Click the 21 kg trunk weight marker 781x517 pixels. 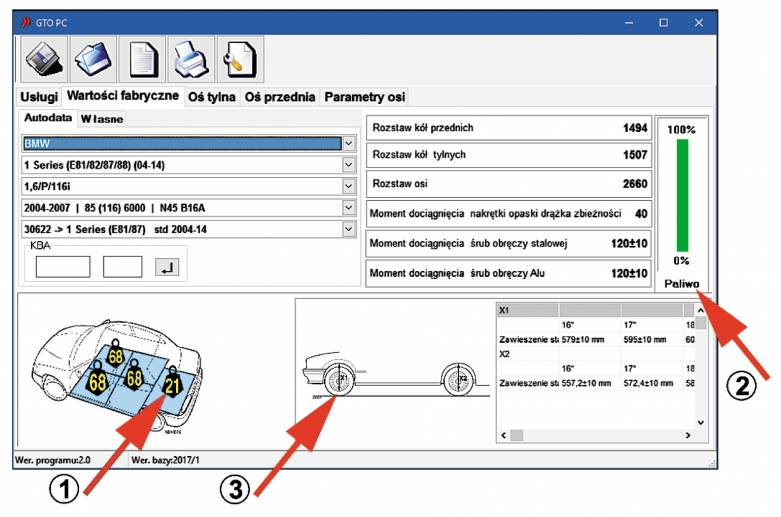(172, 386)
